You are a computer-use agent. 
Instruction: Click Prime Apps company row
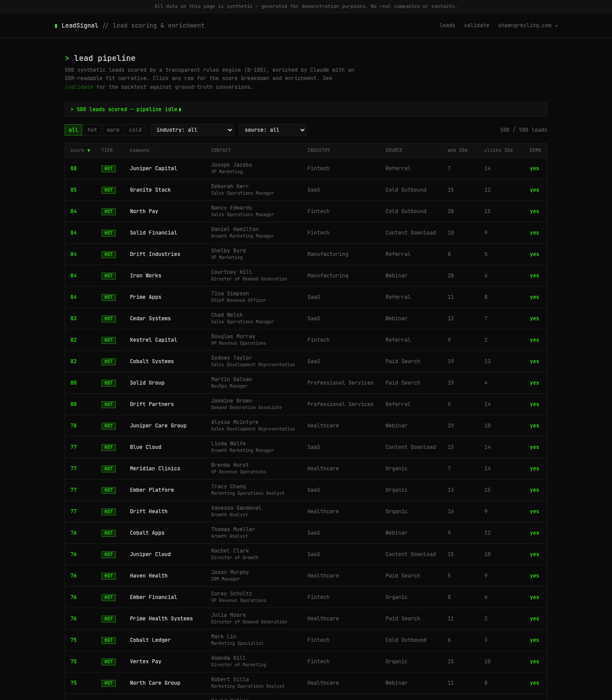pyautogui.click(x=306, y=297)
